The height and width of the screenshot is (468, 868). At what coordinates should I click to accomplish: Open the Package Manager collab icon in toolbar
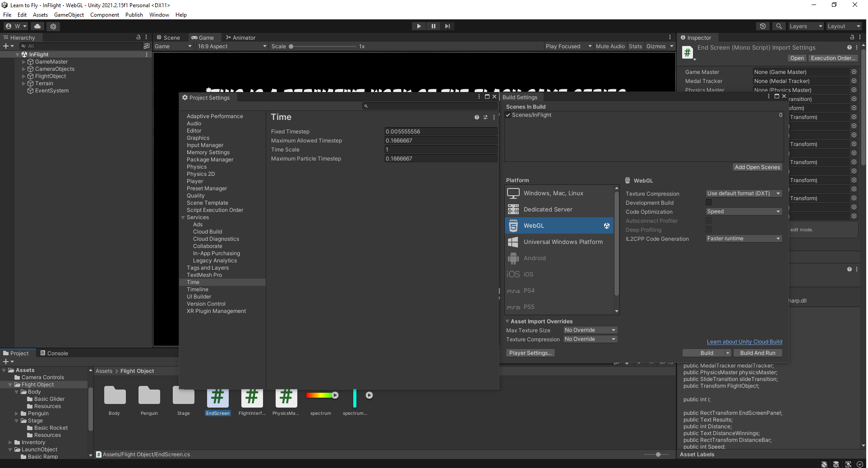53,26
